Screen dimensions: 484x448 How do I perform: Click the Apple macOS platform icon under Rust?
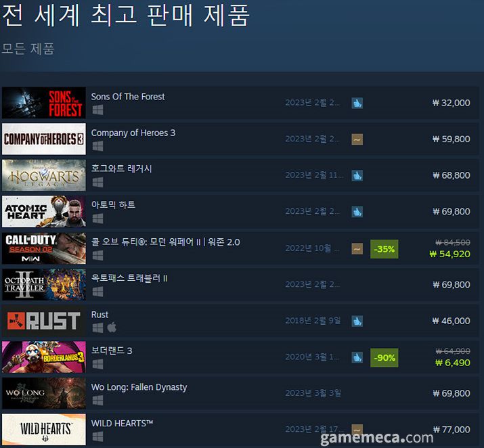(112, 328)
